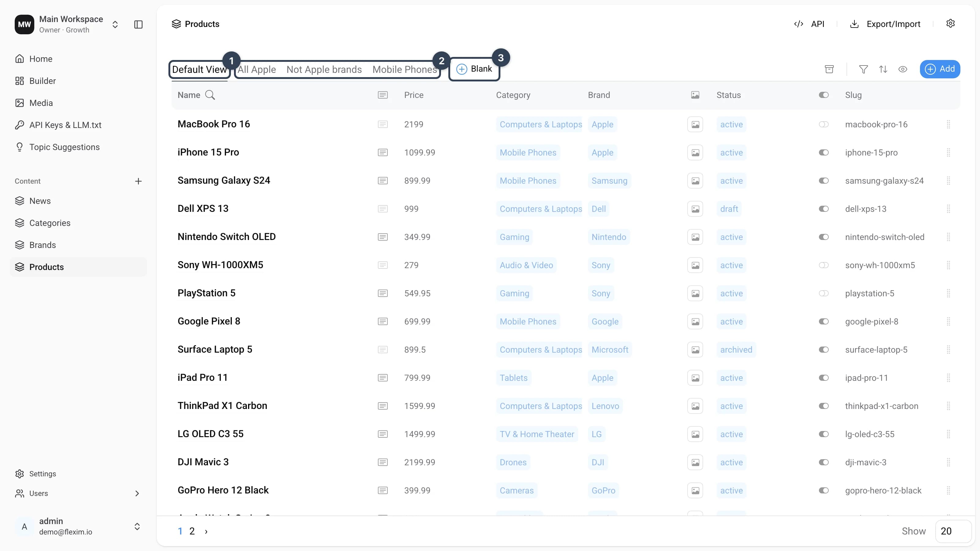
Task: Toggle the switch for iPhone 15 Pro
Action: pyautogui.click(x=824, y=152)
